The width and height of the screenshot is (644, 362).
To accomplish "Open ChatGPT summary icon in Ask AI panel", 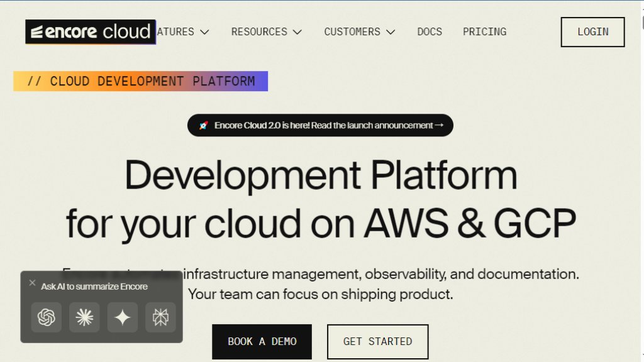I will click(x=47, y=317).
